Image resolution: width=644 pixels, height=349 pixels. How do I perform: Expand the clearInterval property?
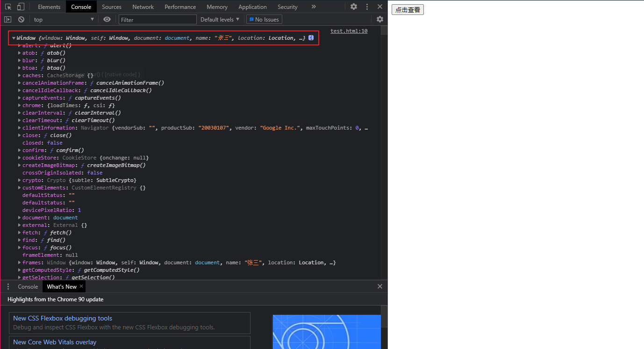coord(20,113)
